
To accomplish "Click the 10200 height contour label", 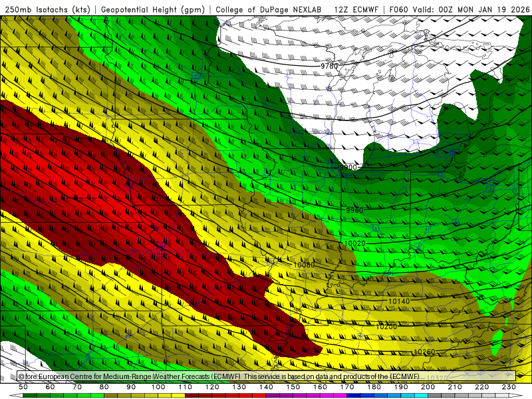I will click(386, 327).
